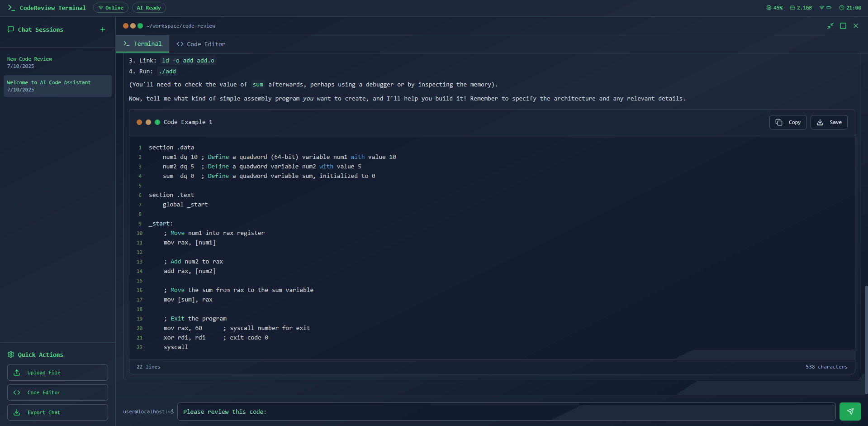868x426 pixels.
Task: Open the New Code Review session
Action: point(57,62)
